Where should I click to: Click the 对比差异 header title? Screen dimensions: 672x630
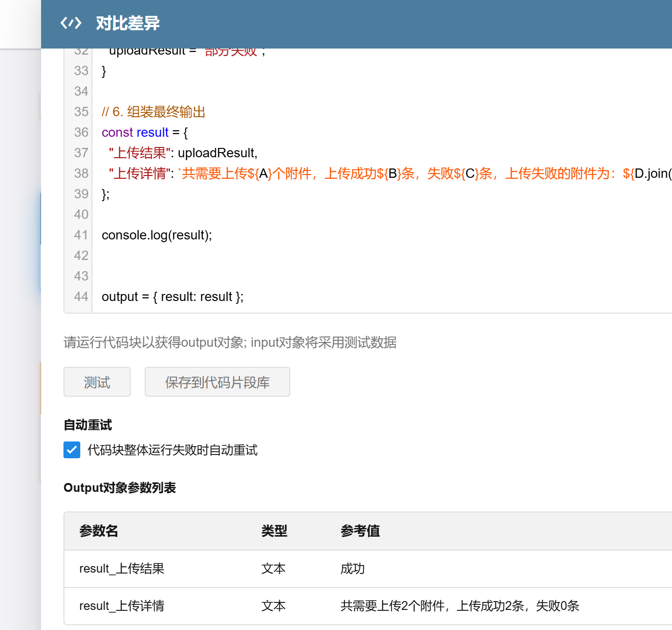point(127,23)
